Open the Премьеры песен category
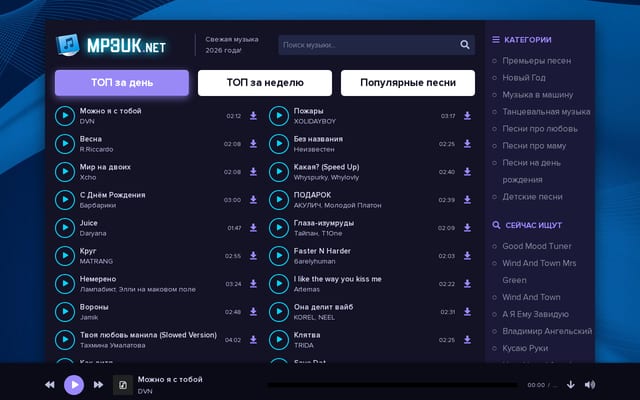 pos(536,61)
